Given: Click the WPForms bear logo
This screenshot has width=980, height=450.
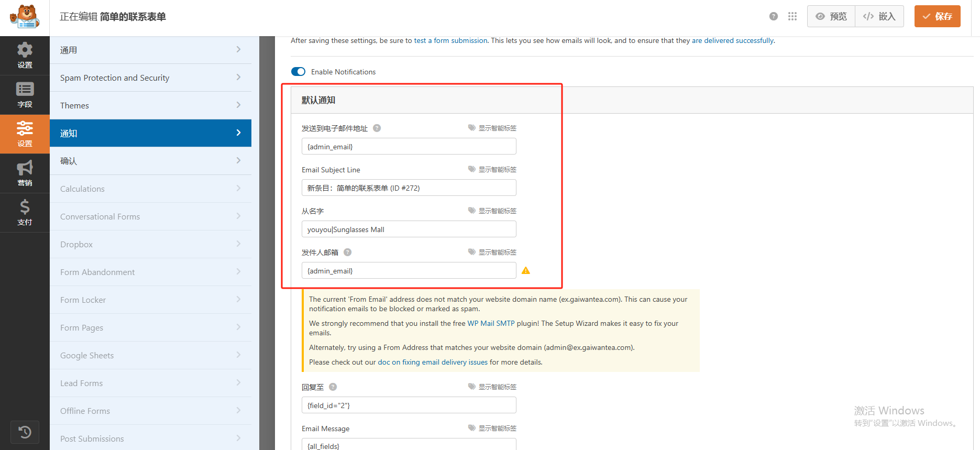Looking at the screenshot, I should (25, 17).
